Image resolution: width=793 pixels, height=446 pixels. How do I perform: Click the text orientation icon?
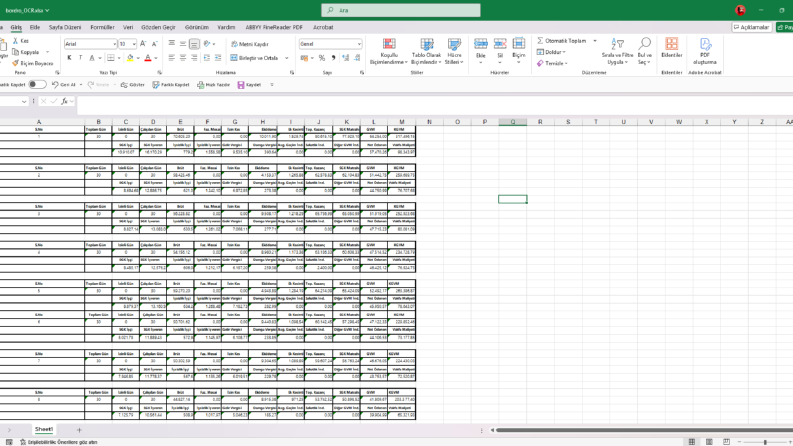206,44
